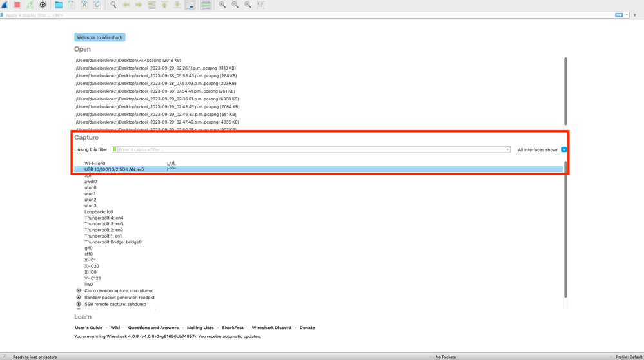
Task: Apply display filter with the blue arrow button
Action: 619,15
